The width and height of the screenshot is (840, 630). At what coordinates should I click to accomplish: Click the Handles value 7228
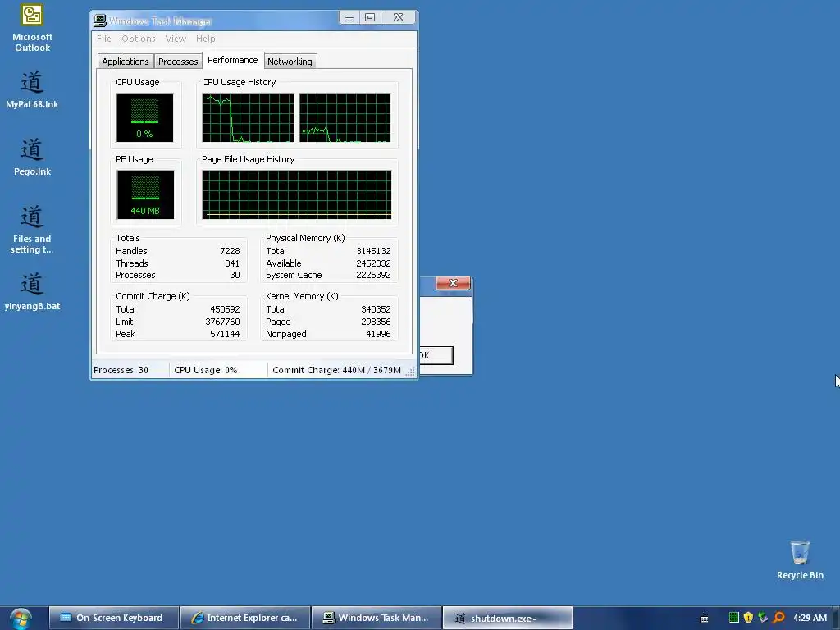230,251
